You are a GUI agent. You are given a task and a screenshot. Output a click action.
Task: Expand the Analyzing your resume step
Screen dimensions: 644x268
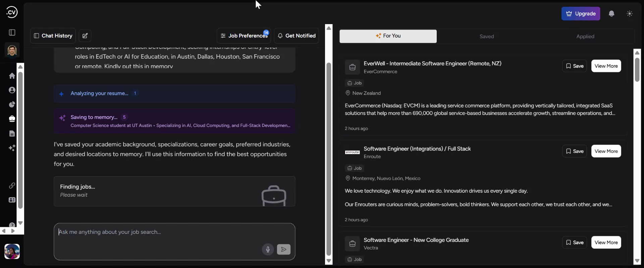(174, 93)
